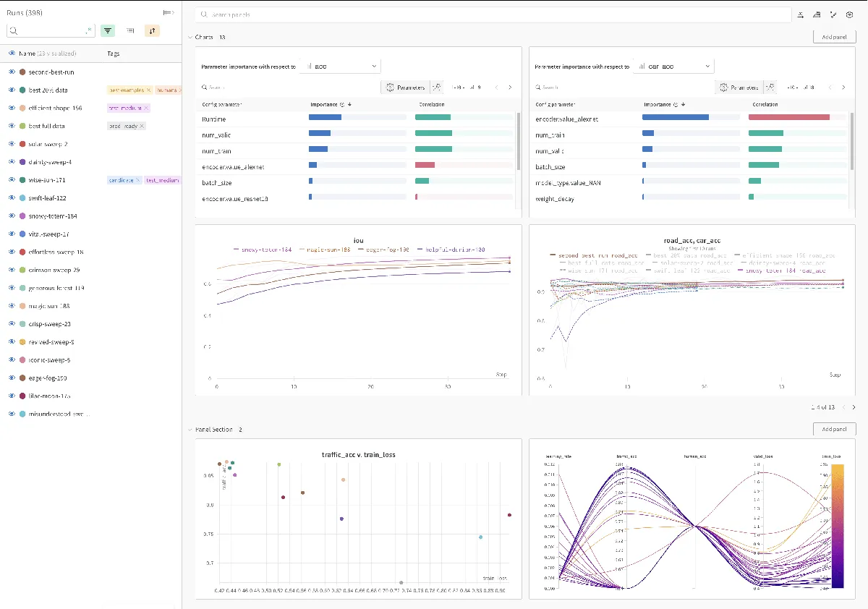
Task: Go to previous page of charts, 1-4 of 13
Action: (x=842, y=407)
